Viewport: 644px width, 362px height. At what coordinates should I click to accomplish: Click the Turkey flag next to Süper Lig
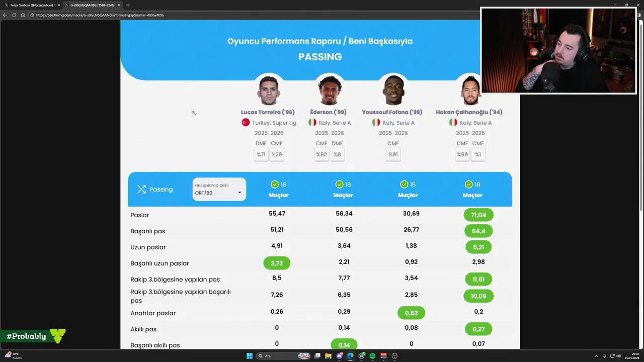pos(246,123)
